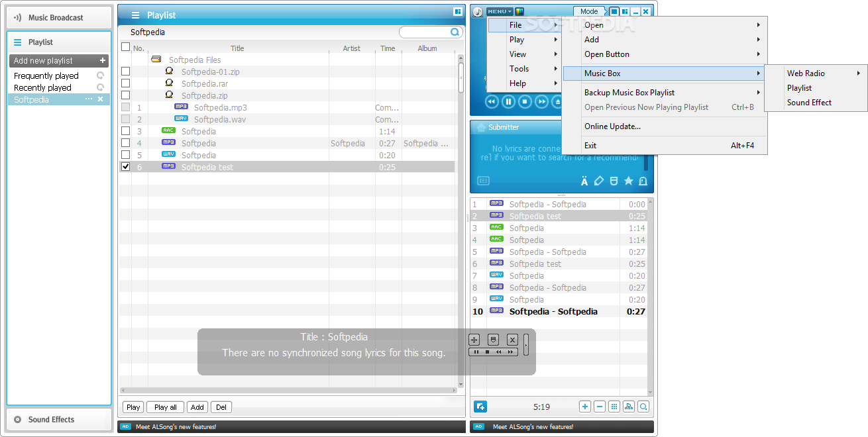Screen dimensions: 868x437
Task: Click the grid dots icon below now-playing list
Action: click(x=614, y=407)
